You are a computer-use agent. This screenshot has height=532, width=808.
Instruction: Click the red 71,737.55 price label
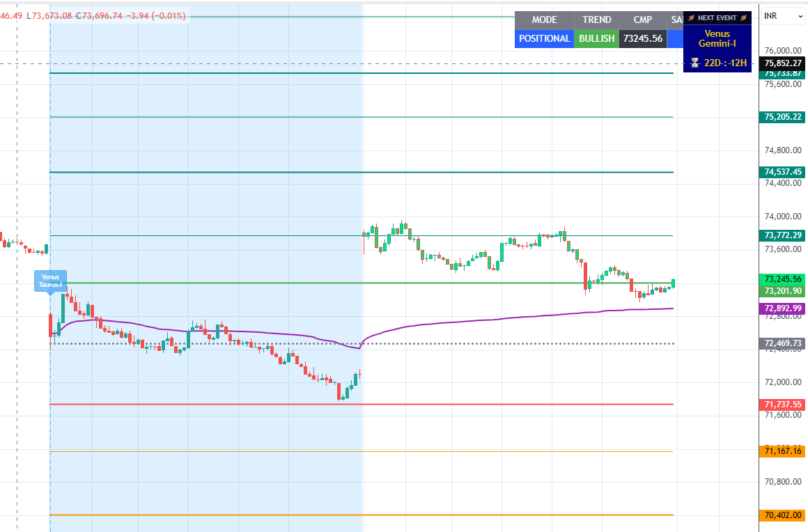click(783, 405)
